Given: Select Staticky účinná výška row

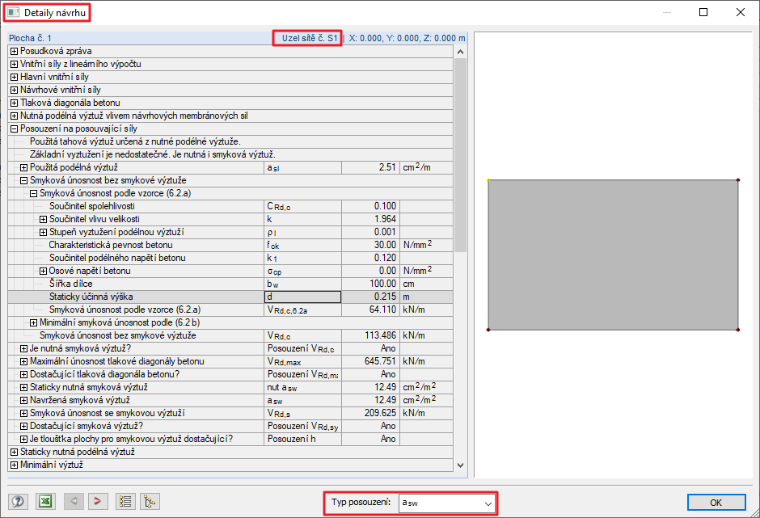Looking at the screenshot, I should click(231, 297).
